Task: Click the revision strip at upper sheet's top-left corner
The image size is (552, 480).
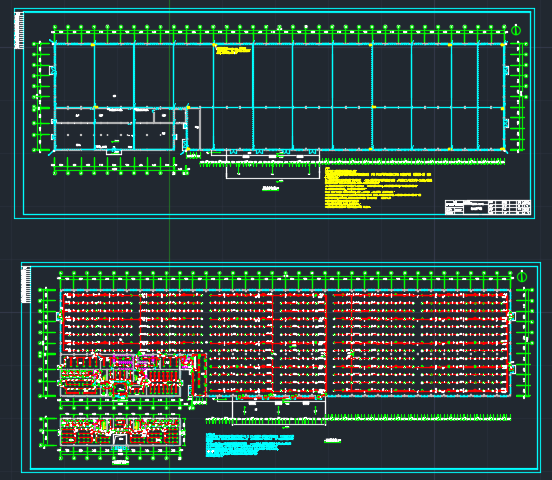Action: pyautogui.click(x=19, y=30)
